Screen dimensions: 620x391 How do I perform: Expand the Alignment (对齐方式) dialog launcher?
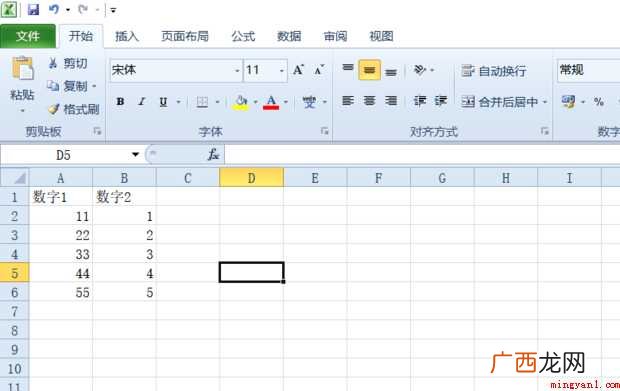[544, 131]
